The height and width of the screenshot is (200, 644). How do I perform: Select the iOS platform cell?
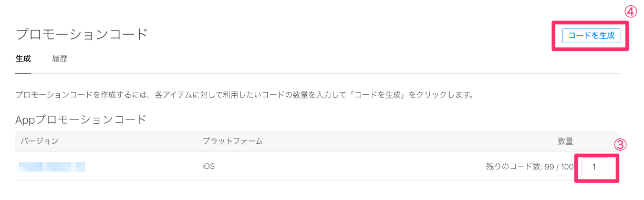(209, 166)
